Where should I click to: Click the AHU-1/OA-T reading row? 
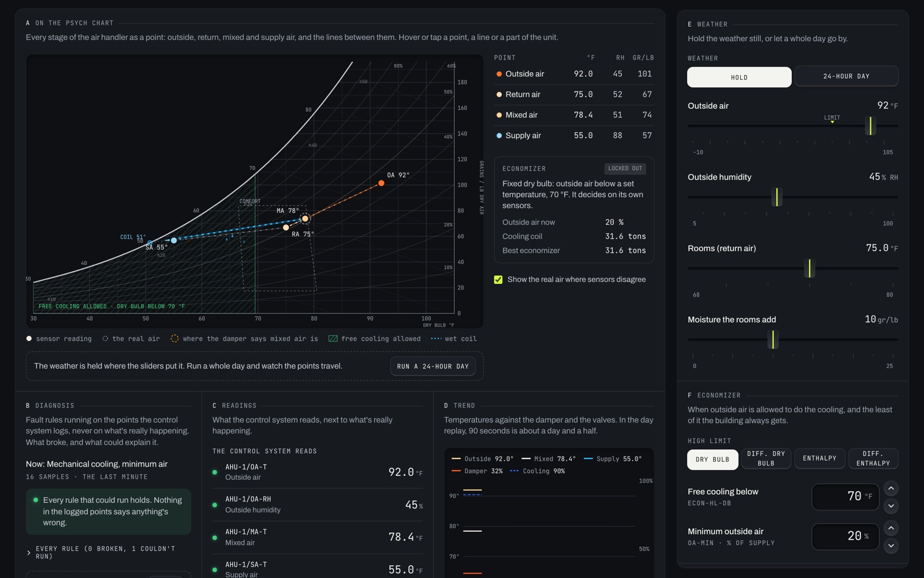coord(318,472)
